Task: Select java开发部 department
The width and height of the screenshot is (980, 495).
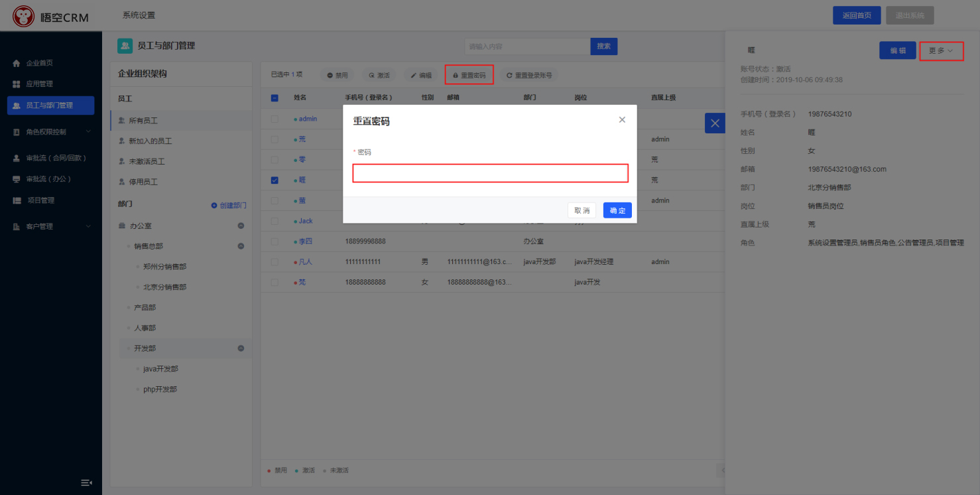Action: 160,369
